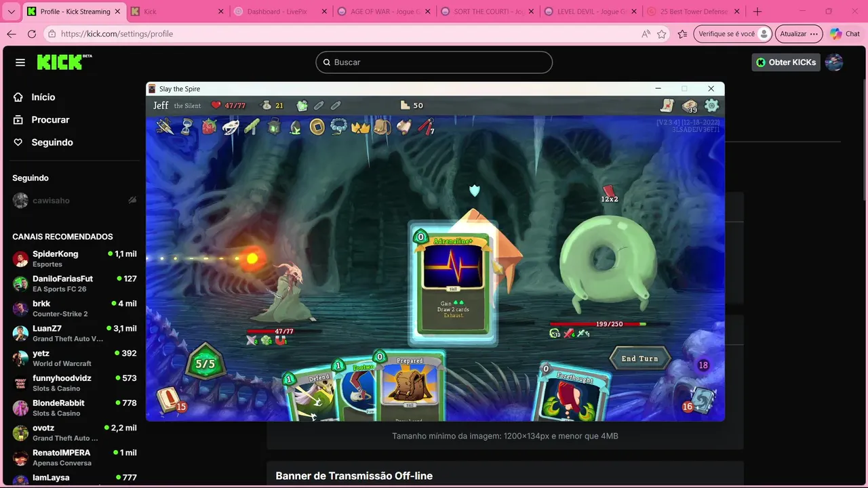Switch to the Dashboard - LivePix tab
This screenshot has height=488, width=868.
tap(279, 12)
